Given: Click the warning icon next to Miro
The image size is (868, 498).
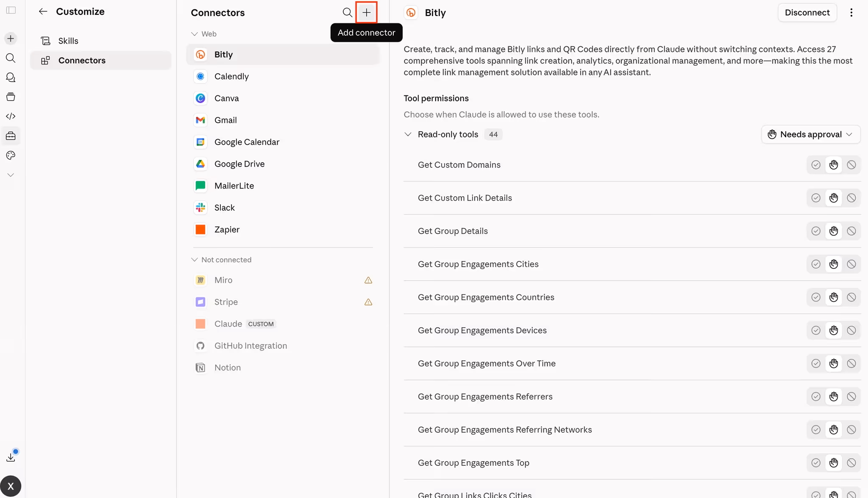Looking at the screenshot, I should pos(368,280).
